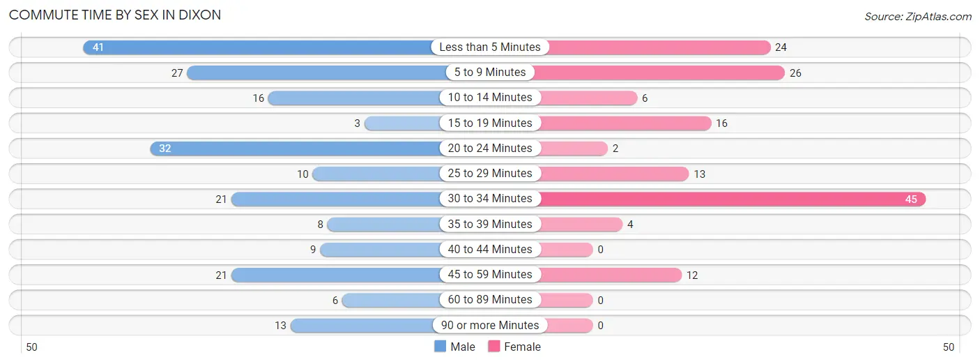Select the 'Less than 5 Minutes' label

coord(490,47)
